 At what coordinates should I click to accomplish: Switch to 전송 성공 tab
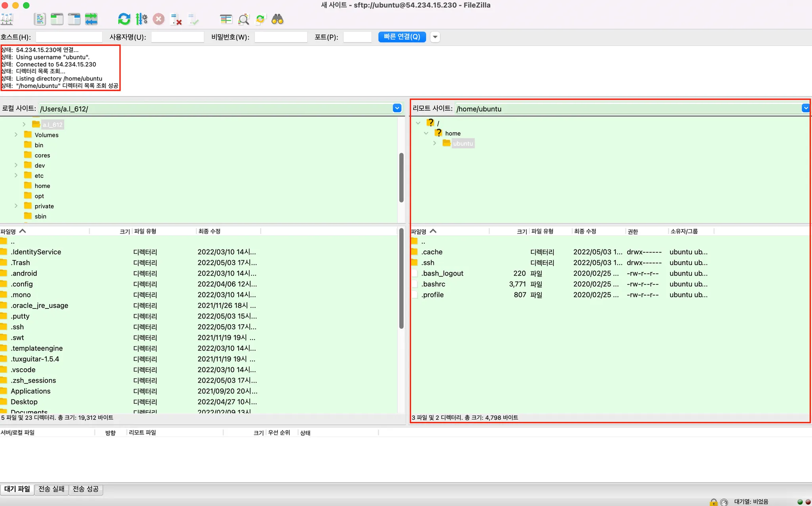pyautogui.click(x=86, y=489)
